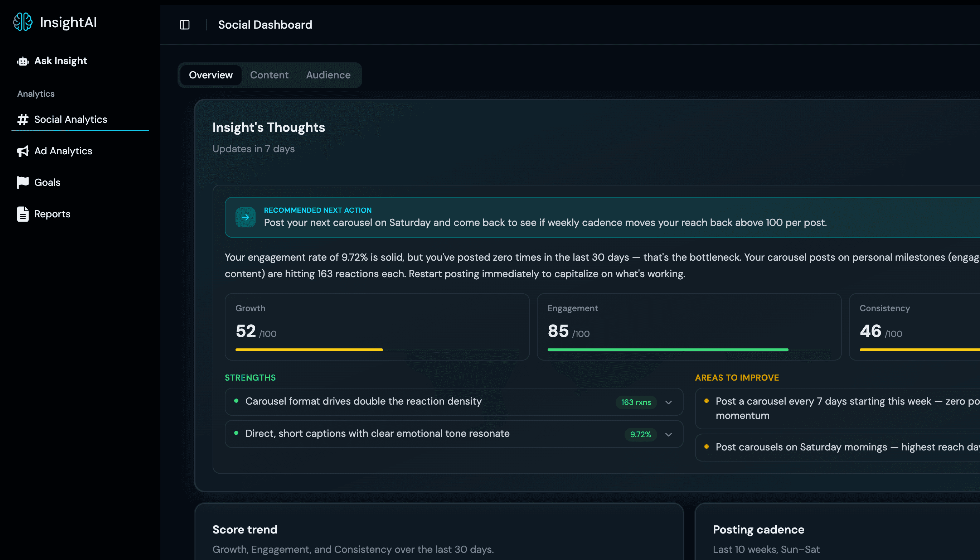Click the Score trend card heading
Screen dimensions: 980x560
[x=244, y=530]
